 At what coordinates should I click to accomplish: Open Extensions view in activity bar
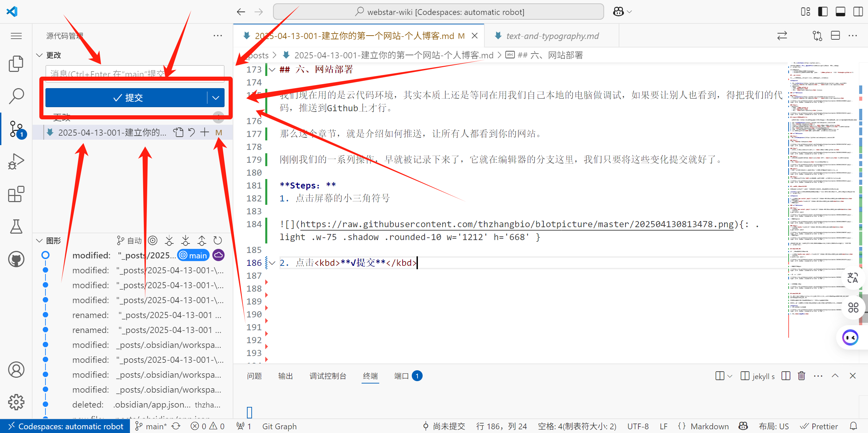pos(16,194)
